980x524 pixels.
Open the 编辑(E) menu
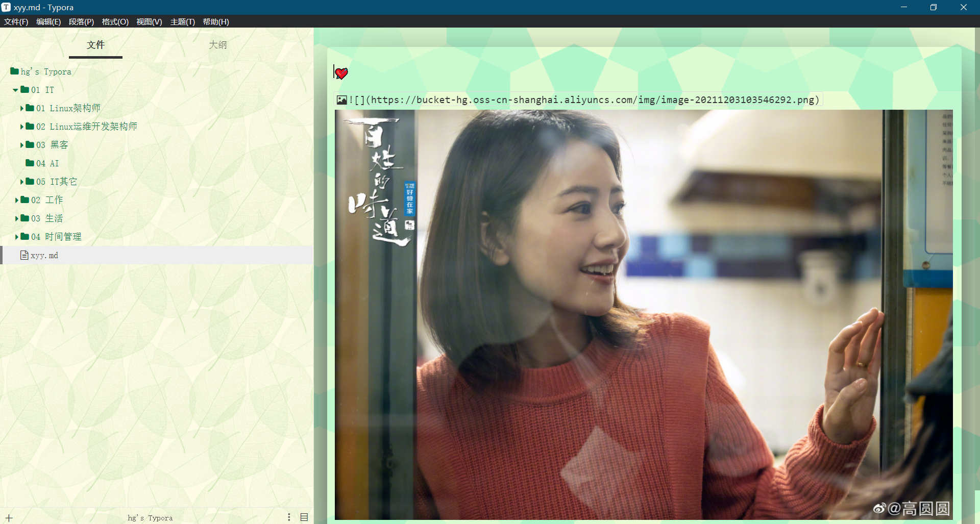[x=48, y=22]
